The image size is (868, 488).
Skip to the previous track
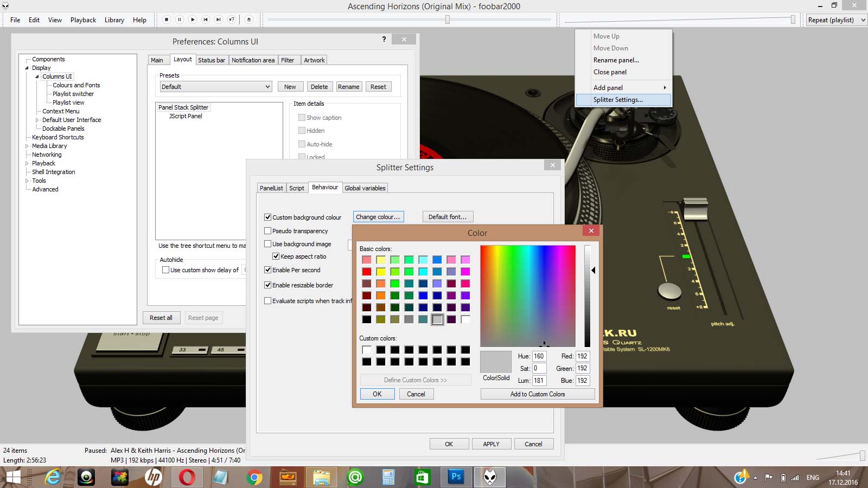click(206, 20)
